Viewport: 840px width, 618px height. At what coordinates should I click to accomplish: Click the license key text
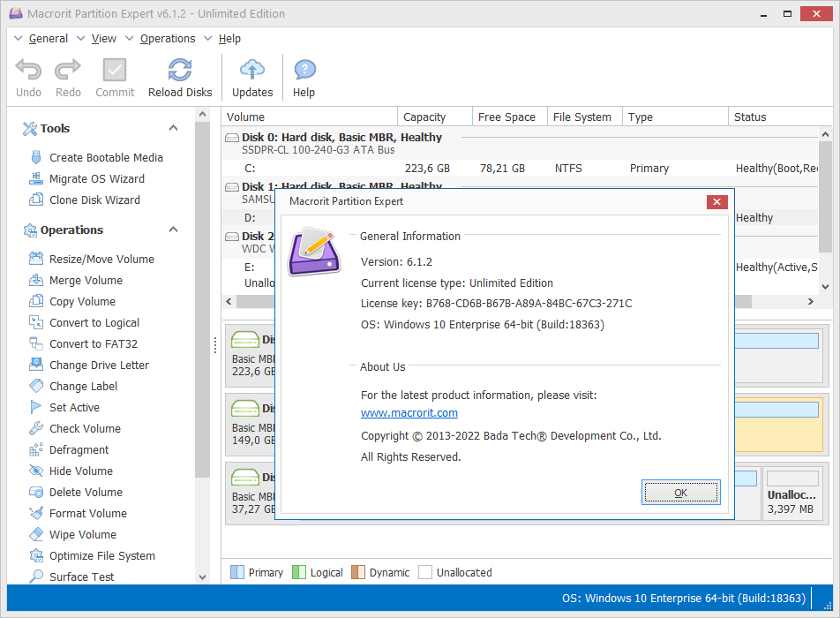click(x=496, y=304)
